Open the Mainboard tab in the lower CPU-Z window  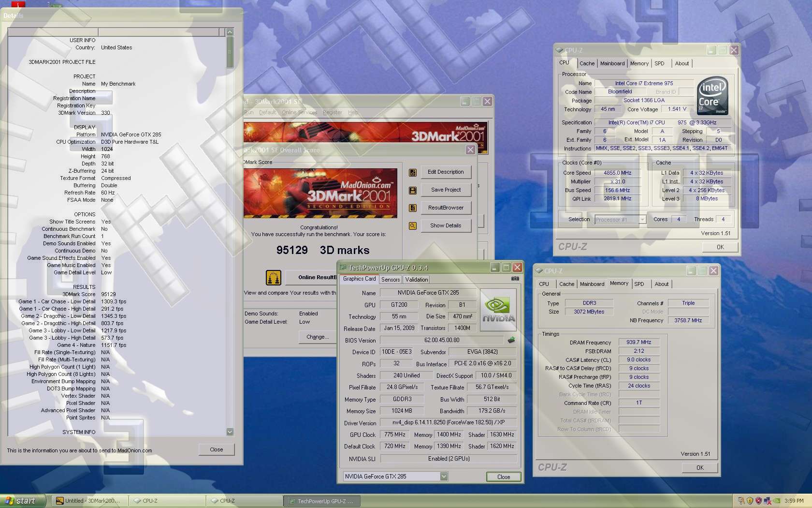(x=592, y=284)
